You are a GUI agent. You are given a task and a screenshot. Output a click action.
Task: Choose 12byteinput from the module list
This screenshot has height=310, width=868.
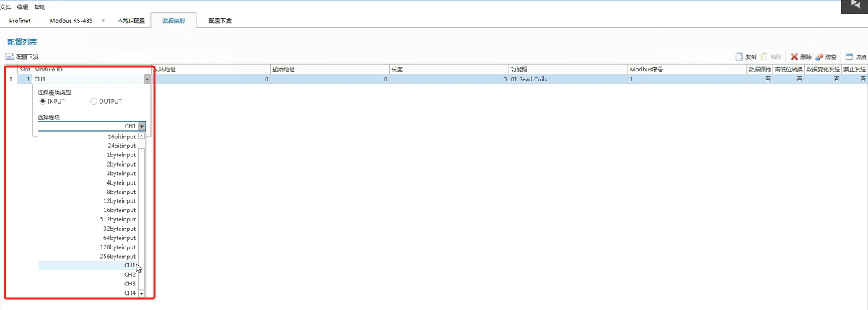coord(88,200)
